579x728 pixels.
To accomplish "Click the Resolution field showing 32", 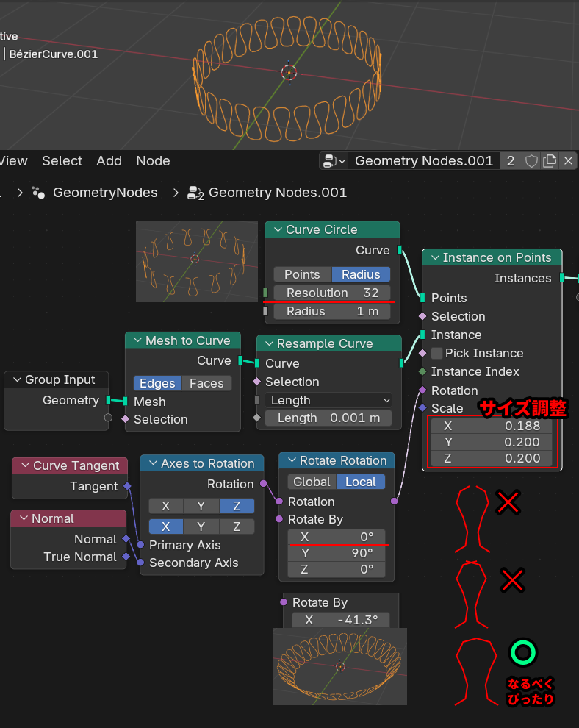I will coord(332,293).
